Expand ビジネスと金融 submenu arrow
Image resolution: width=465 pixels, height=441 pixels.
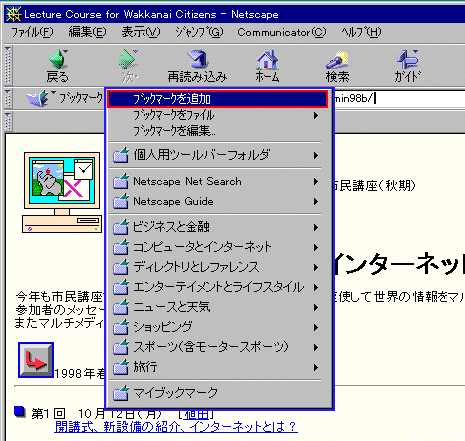point(316,227)
